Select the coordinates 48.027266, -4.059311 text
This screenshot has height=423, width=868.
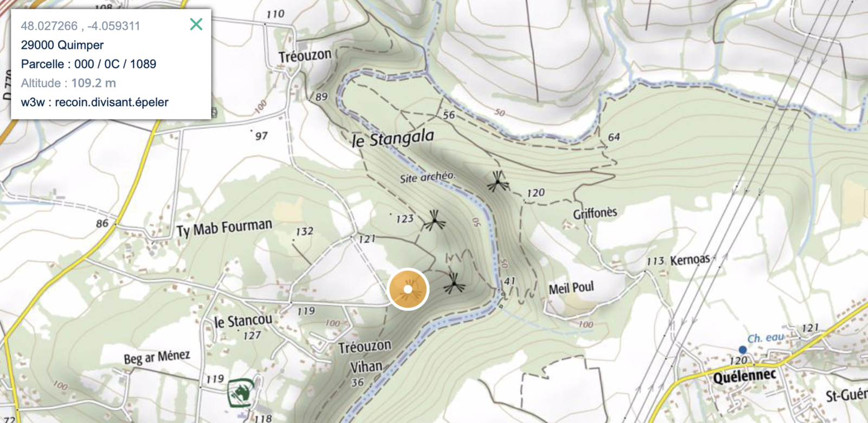80,26
